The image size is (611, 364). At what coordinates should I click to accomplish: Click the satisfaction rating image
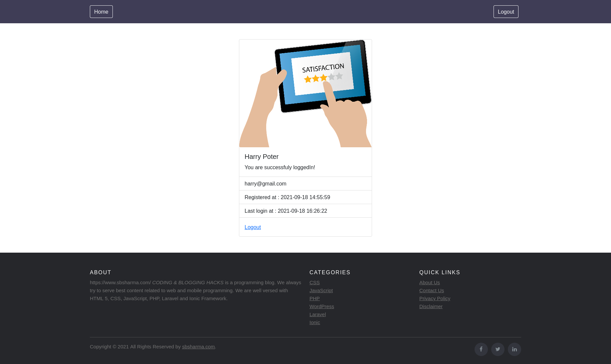[305, 93]
